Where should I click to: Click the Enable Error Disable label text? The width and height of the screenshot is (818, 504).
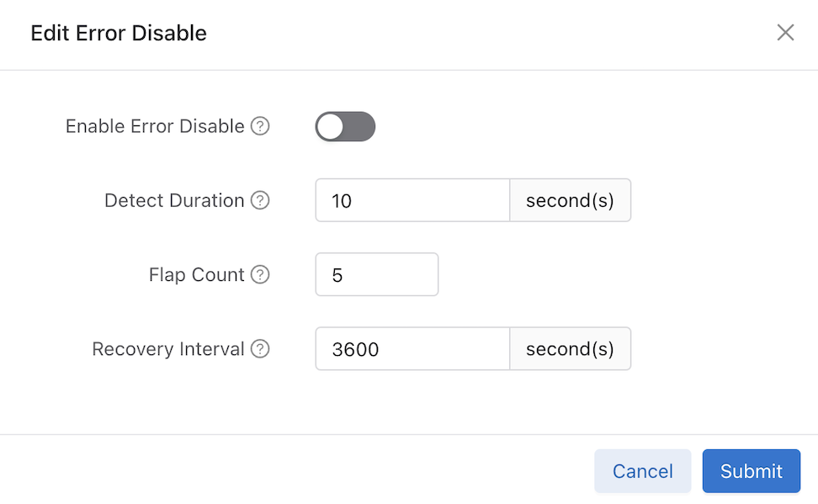[155, 126]
